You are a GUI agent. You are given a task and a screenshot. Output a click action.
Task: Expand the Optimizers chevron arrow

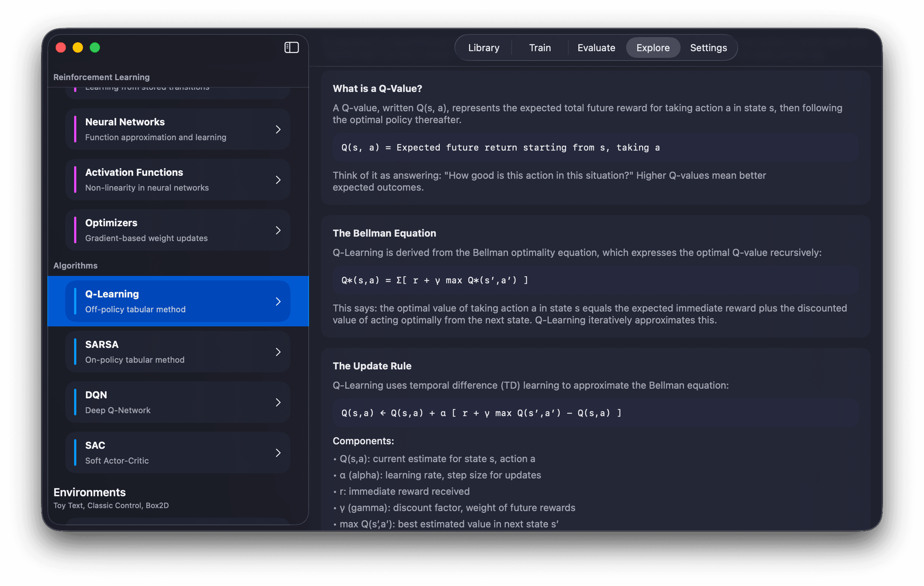(278, 230)
